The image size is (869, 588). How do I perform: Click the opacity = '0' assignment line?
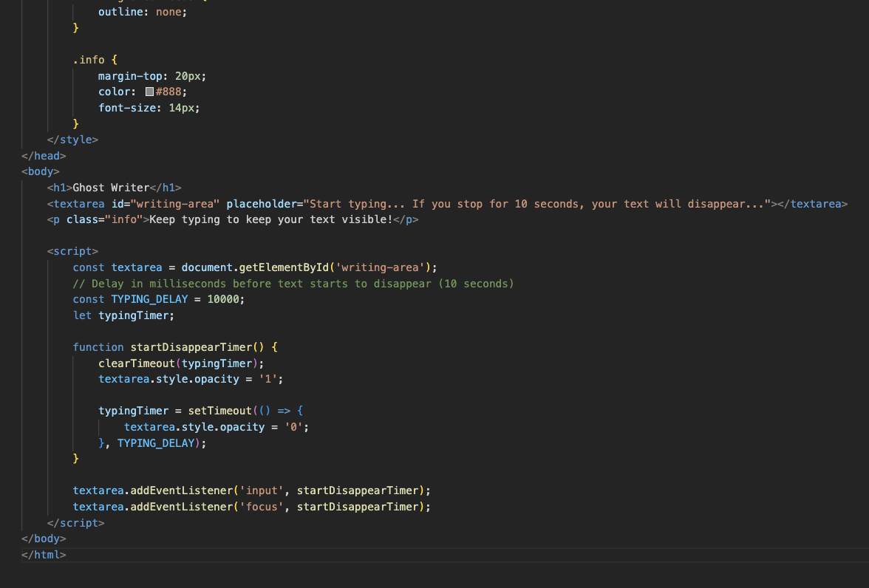click(216, 427)
